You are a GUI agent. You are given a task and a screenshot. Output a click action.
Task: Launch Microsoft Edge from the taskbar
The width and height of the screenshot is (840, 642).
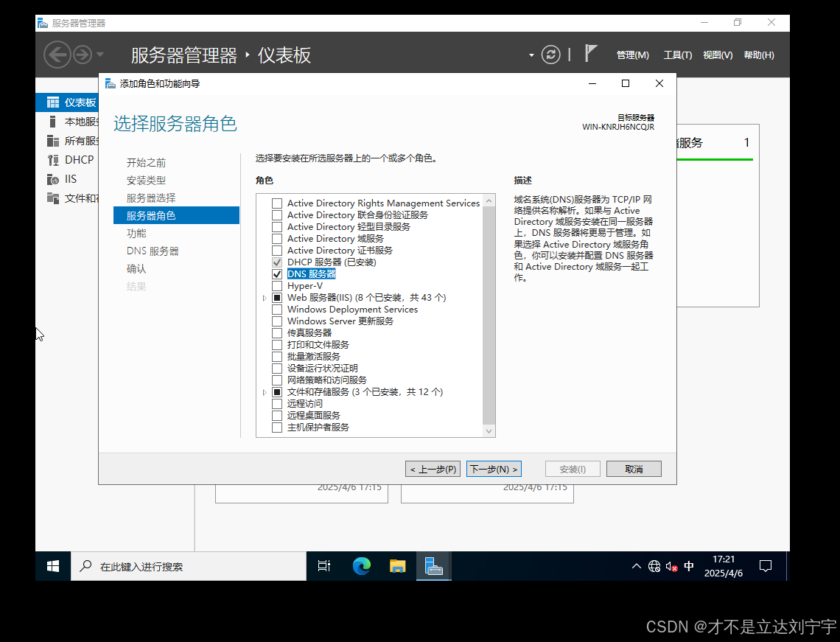click(361, 566)
